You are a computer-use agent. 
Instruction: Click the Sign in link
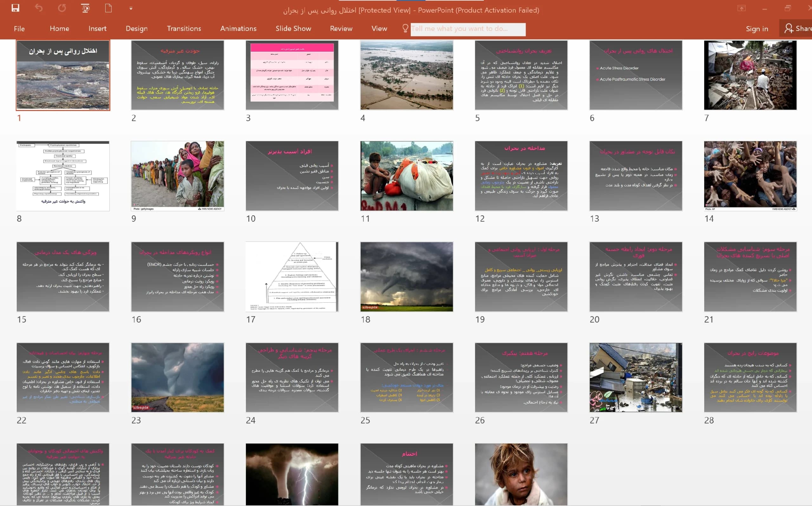(757, 29)
